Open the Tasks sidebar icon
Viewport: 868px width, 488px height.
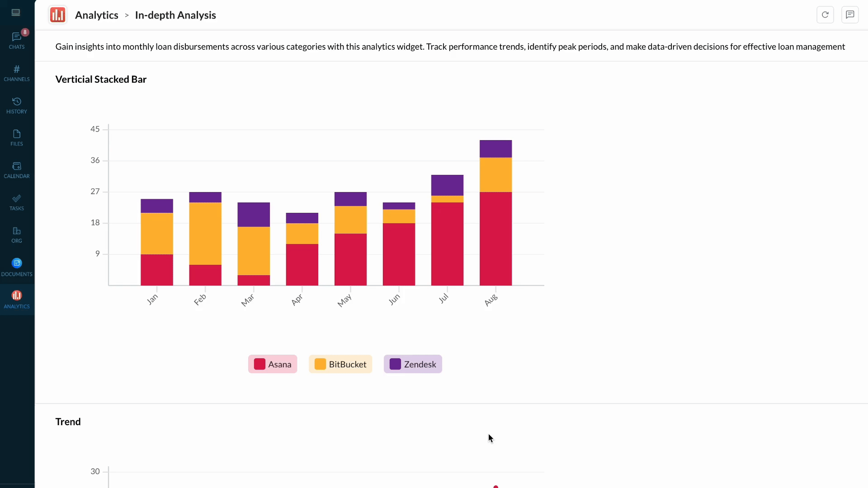click(17, 202)
